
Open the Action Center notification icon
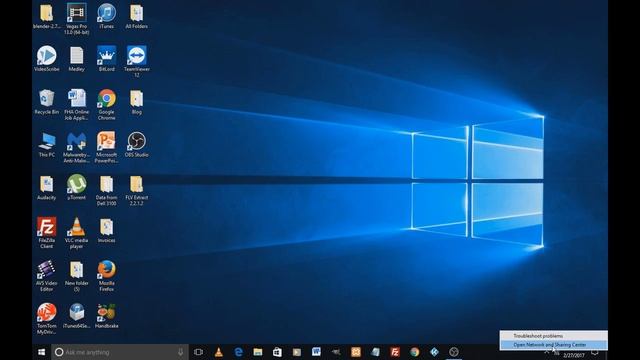pos(595,352)
